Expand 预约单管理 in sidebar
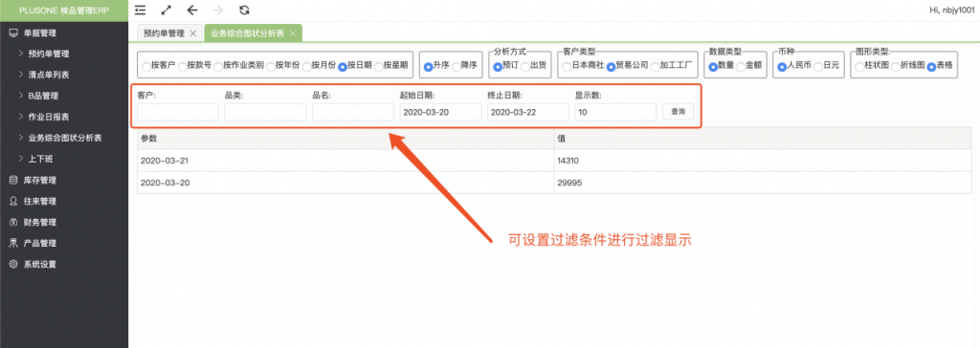The height and width of the screenshot is (348, 980). 48,54
